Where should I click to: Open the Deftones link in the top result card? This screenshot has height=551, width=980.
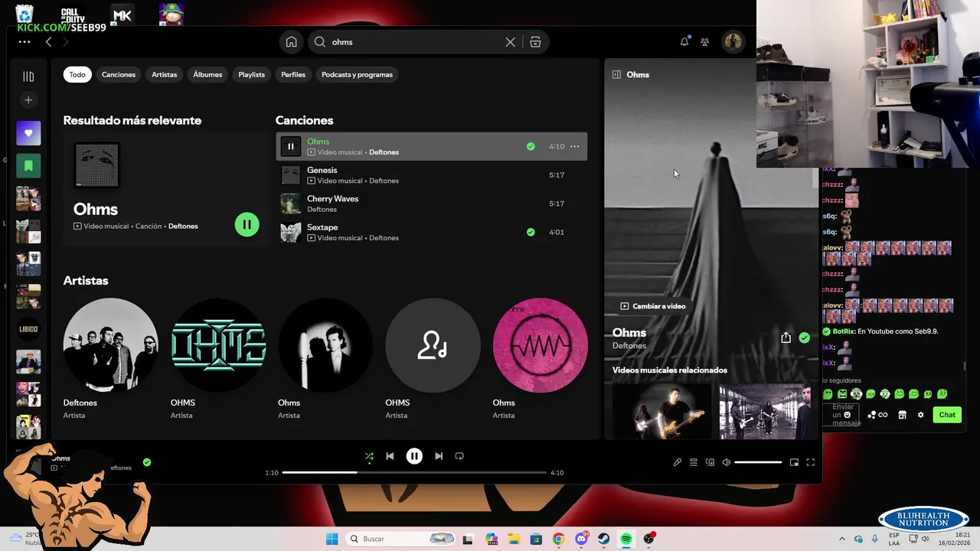[183, 227]
